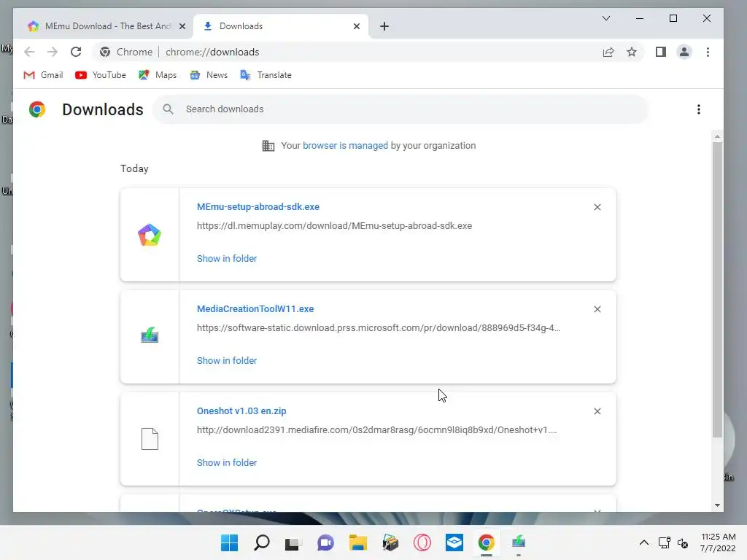
Task: Open Task View on the taskbar
Action: tap(293, 543)
